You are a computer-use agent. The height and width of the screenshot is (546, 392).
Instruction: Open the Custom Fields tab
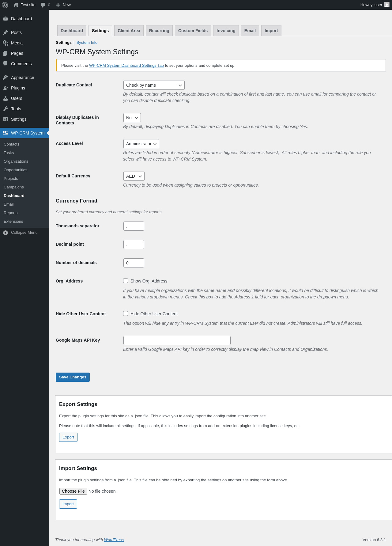coord(193,31)
